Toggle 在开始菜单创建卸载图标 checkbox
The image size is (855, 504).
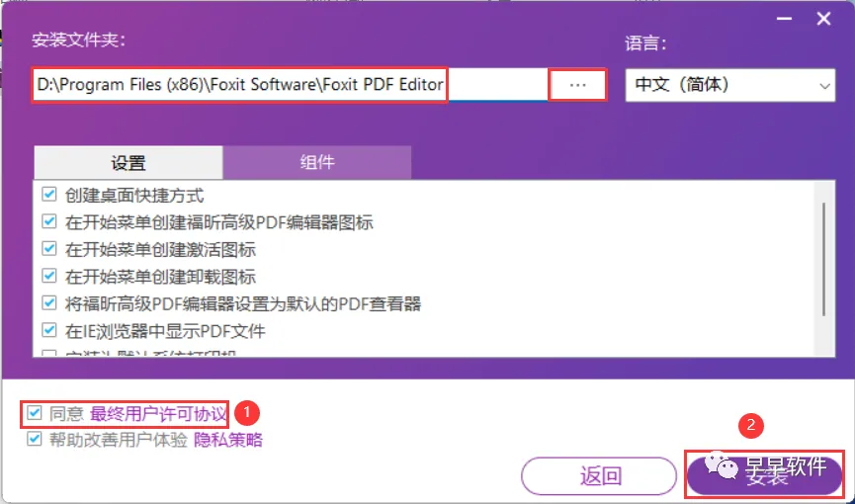pyautogui.click(x=49, y=276)
